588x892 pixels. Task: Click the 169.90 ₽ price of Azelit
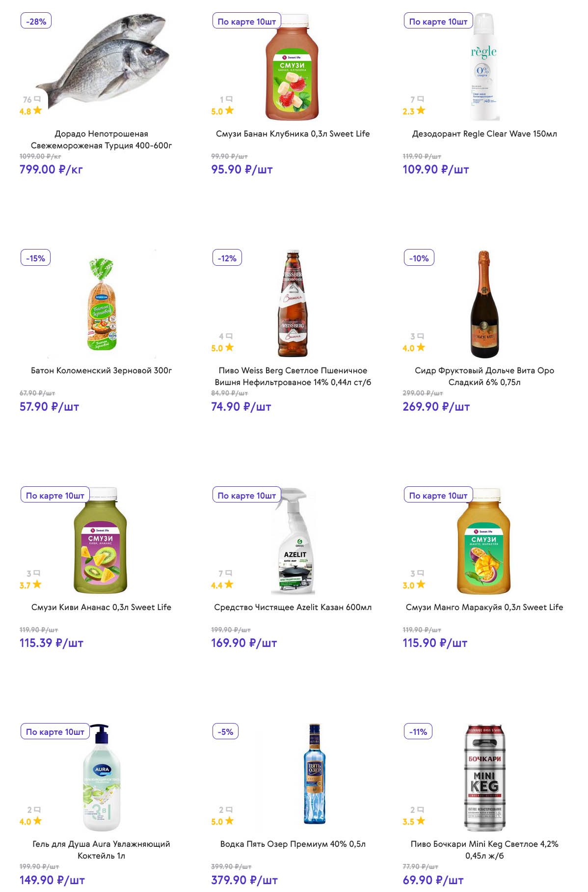(244, 643)
